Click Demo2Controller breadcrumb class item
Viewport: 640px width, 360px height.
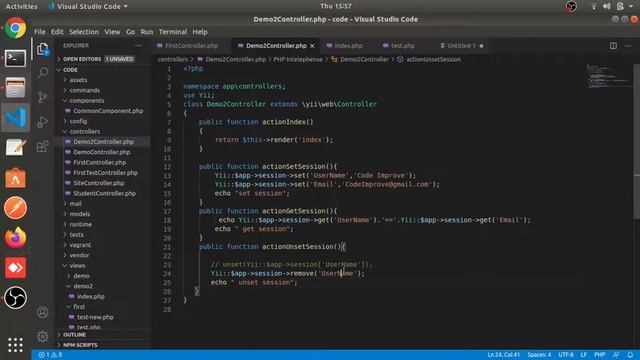tap(364, 59)
